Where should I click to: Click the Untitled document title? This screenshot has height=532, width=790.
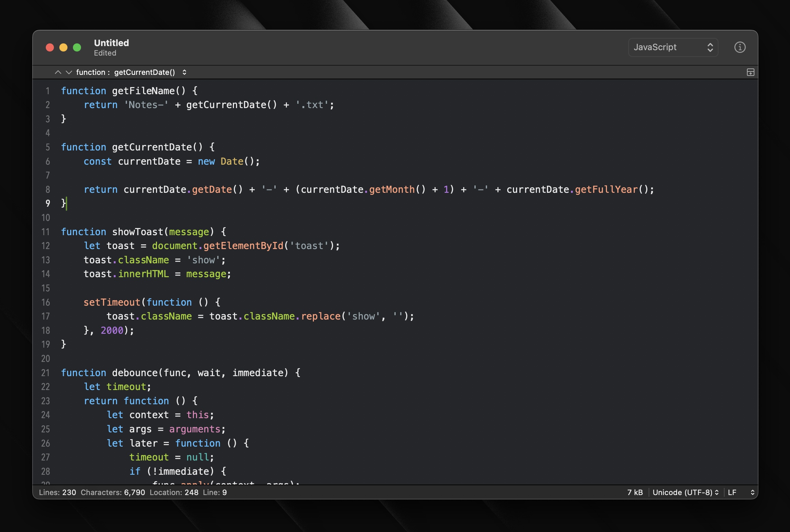click(x=111, y=43)
